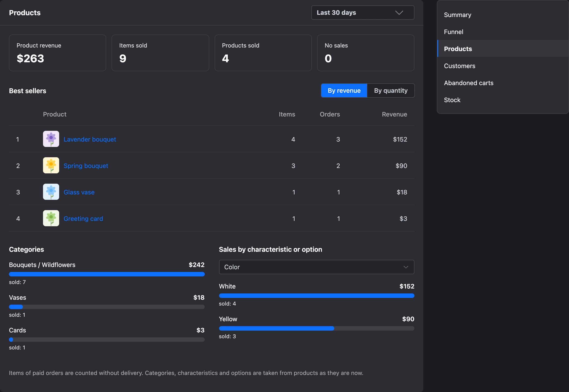Click the Spring bouquet yellow flower thumbnail
The height and width of the screenshot is (392, 569).
coord(51,165)
